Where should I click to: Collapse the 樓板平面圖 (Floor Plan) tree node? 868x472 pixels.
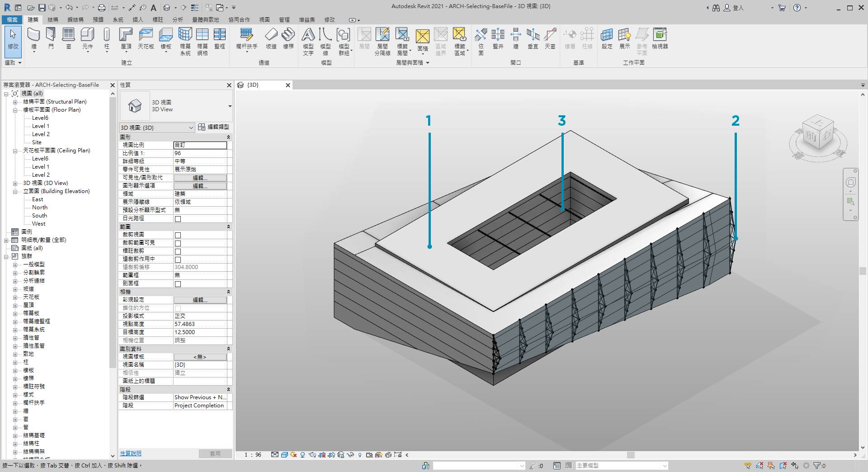coord(15,110)
